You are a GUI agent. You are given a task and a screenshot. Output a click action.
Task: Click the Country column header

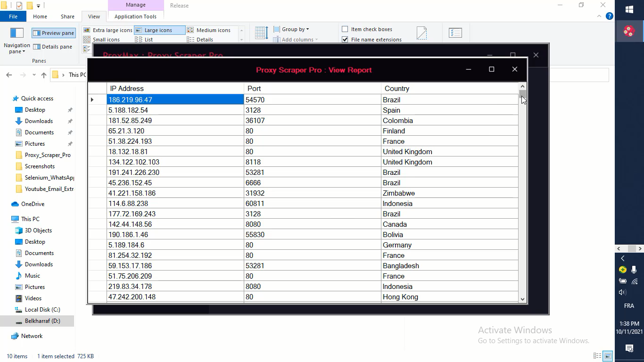click(x=450, y=88)
